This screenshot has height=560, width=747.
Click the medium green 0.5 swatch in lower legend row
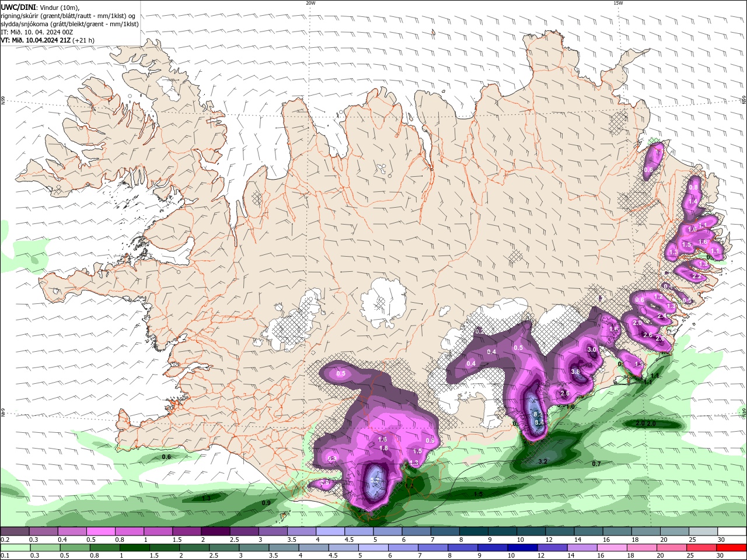pos(75,548)
